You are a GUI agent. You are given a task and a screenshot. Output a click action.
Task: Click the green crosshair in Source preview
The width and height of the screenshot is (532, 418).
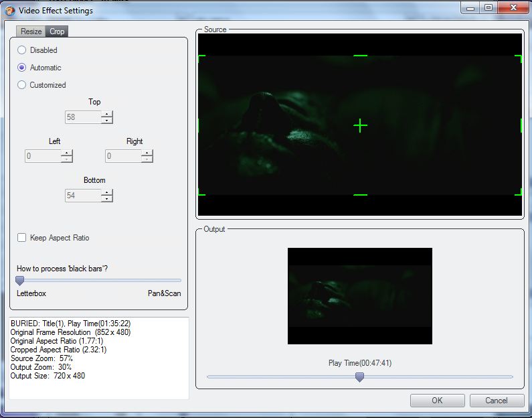coord(360,125)
